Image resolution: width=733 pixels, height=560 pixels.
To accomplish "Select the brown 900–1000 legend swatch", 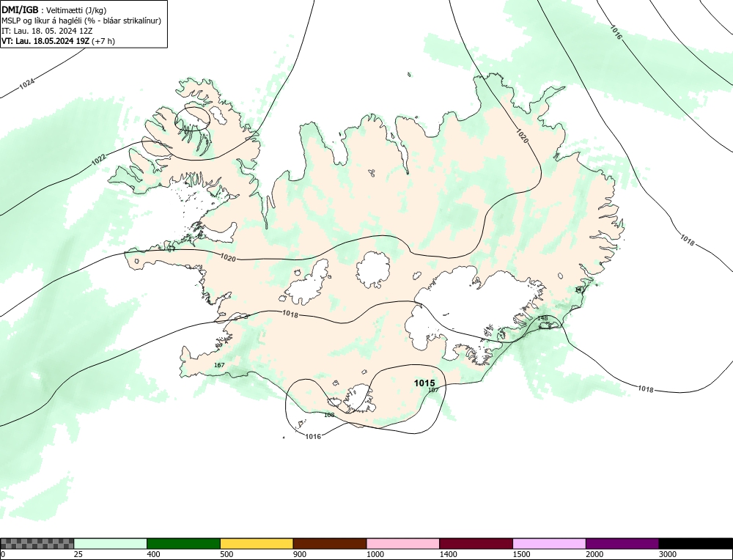I will coord(330,543).
